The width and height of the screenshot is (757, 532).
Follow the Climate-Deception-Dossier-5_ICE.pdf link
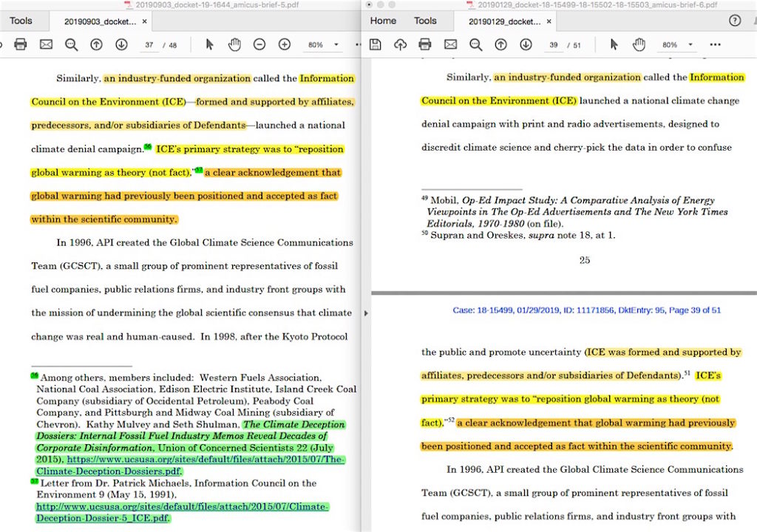(182, 512)
